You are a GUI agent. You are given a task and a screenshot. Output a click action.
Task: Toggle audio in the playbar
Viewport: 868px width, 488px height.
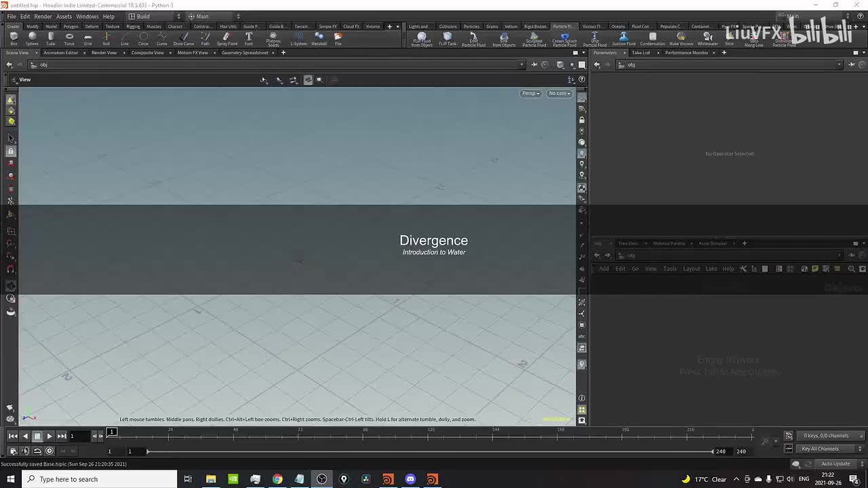point(25,451)
